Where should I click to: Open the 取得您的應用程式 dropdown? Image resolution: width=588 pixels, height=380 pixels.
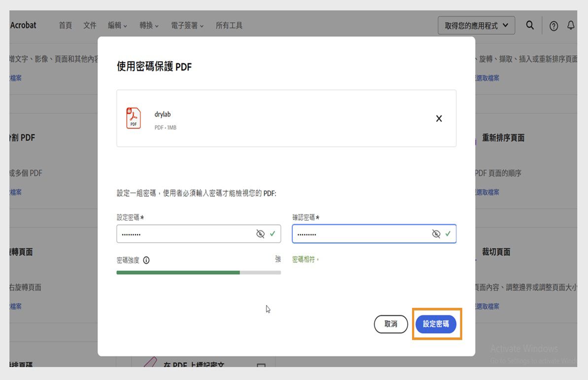pos(476,25)
